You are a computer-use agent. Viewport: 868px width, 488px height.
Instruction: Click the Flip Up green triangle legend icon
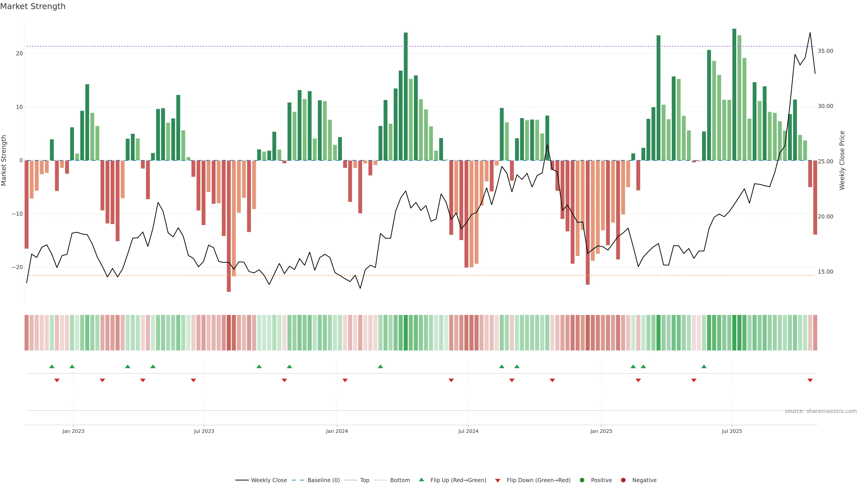pos(421,480)
